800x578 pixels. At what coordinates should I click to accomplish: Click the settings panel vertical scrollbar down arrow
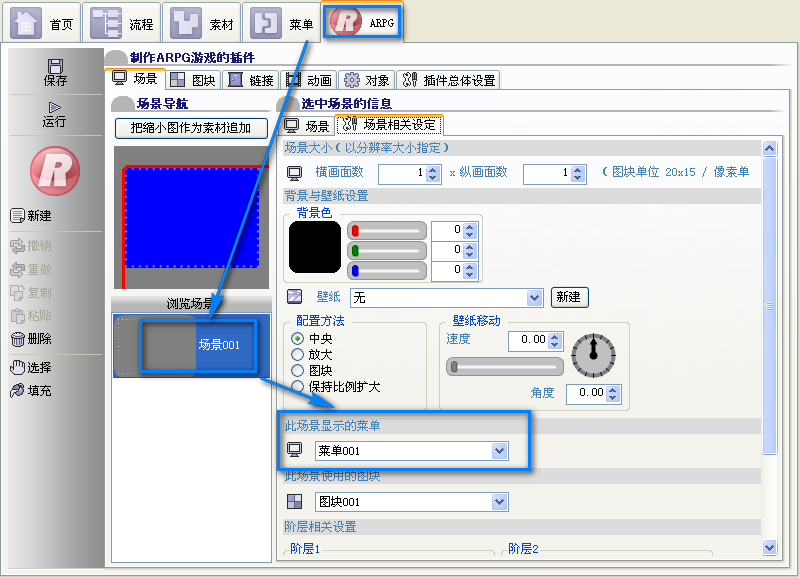(769, 547)
